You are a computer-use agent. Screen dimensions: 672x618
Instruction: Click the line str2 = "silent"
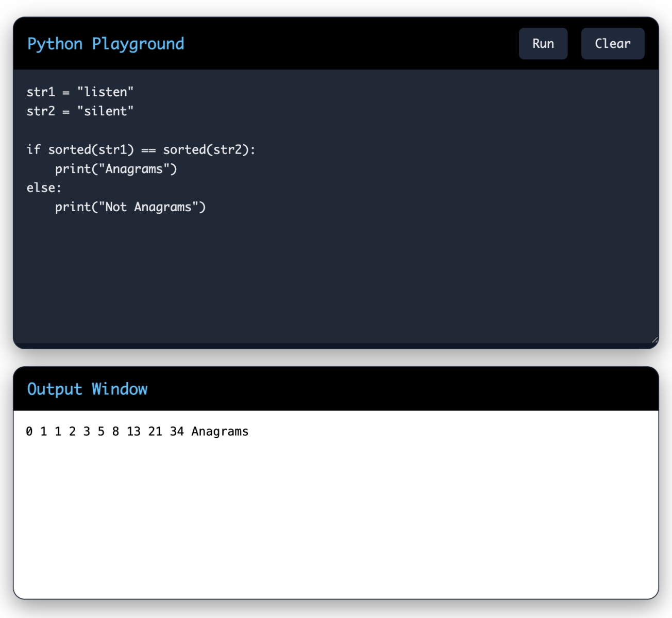[x=80, y=111]
